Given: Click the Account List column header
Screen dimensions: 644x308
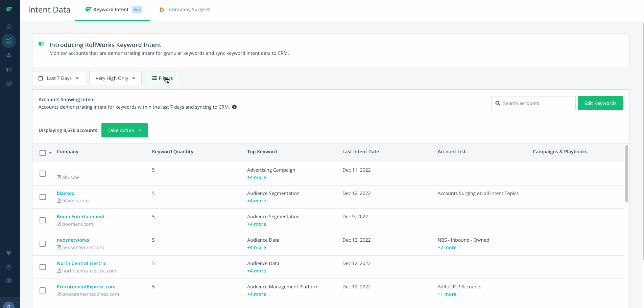Looking at the screenshot, I should (452, 152).
